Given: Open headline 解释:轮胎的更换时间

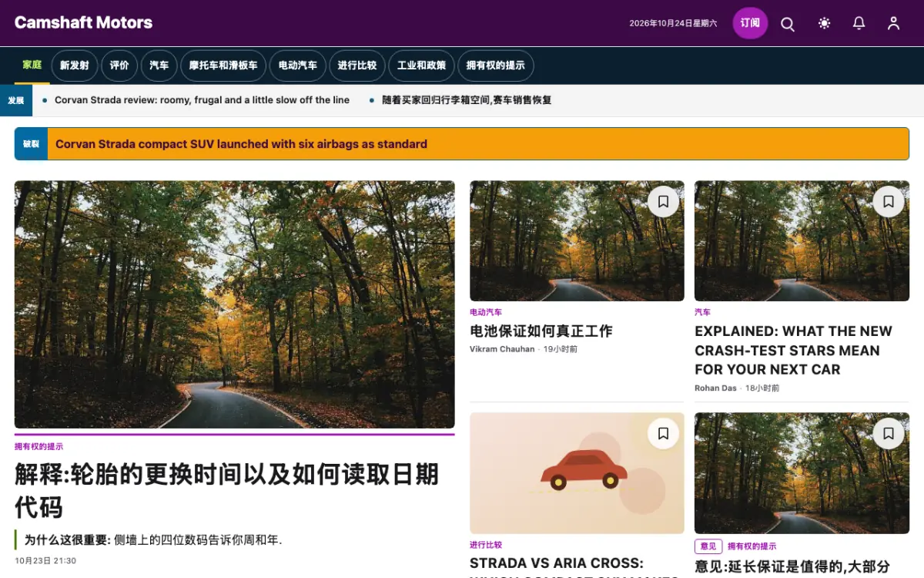Looking at the screenshot, I should 226,490.
